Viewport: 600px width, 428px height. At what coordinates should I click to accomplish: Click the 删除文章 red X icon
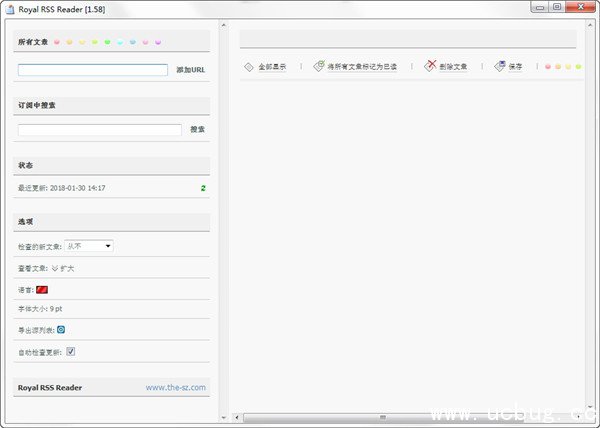point(431,67)
